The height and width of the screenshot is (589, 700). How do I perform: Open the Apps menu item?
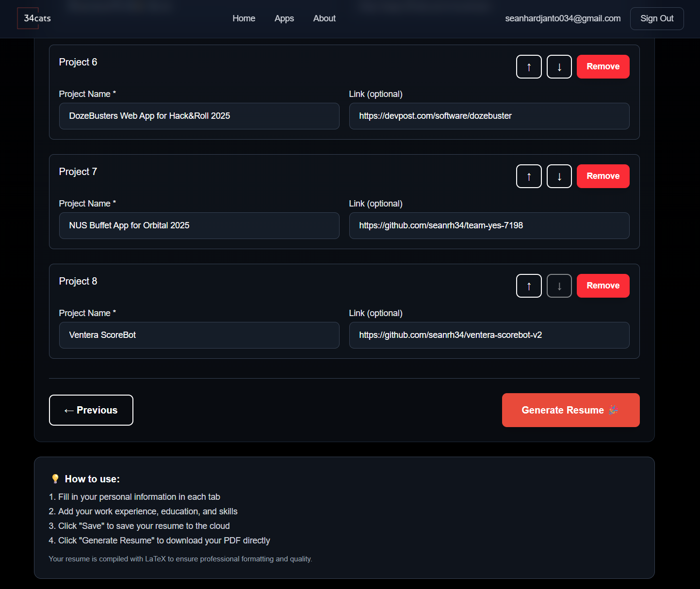click(284, 18)
